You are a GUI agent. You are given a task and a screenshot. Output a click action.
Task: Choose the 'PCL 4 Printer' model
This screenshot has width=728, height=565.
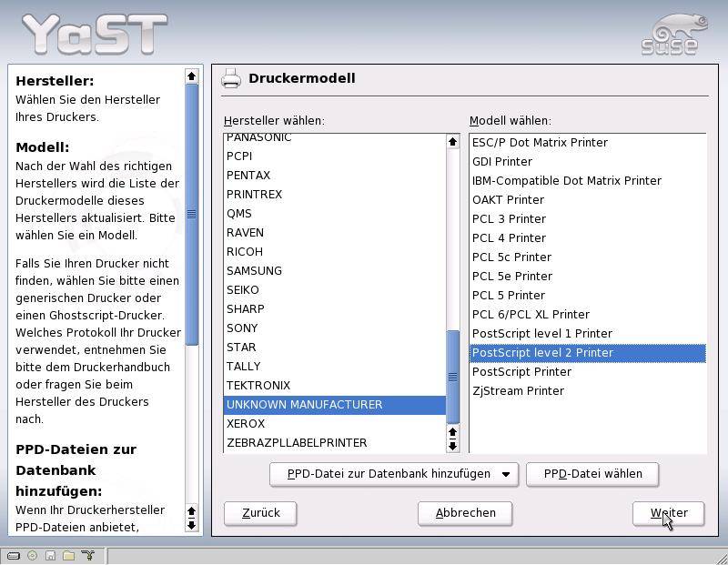[587, 238]
